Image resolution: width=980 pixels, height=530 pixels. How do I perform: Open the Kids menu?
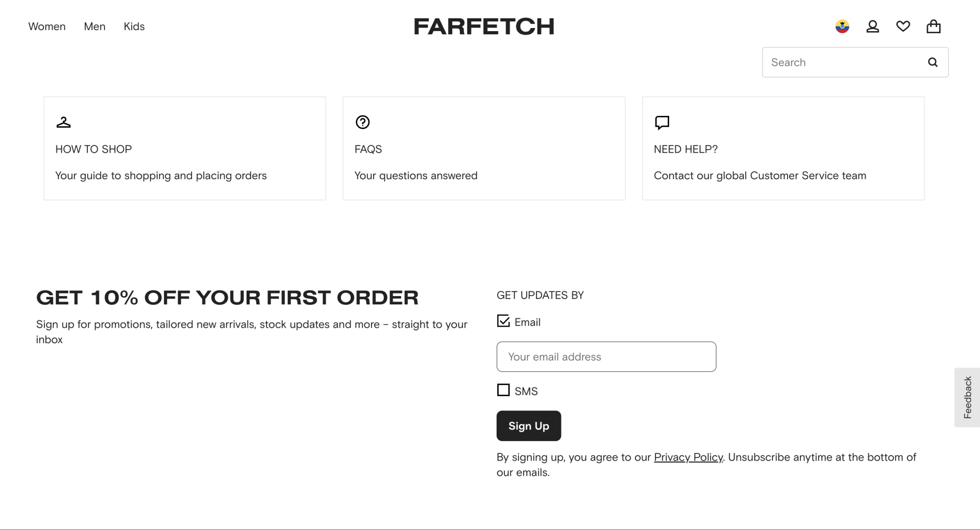[x=134, y=27]
